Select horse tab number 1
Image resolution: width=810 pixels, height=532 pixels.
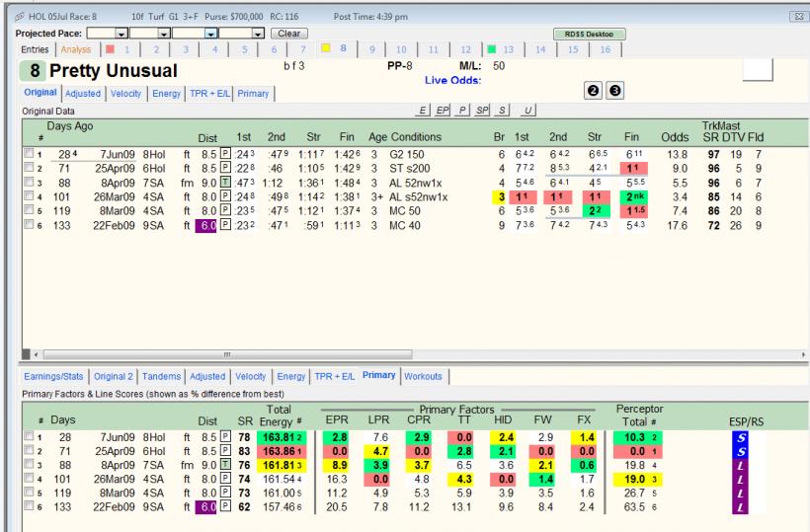tap(126, 49)
